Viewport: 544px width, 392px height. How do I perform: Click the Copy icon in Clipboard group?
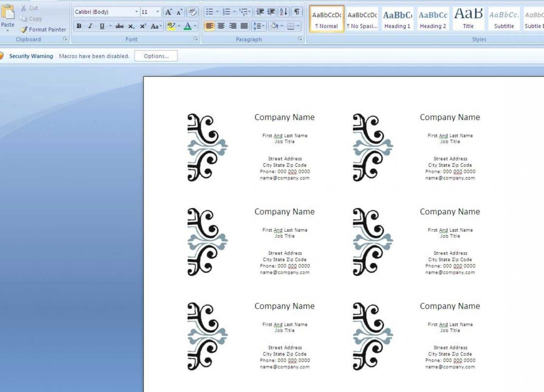coord(24,18)
